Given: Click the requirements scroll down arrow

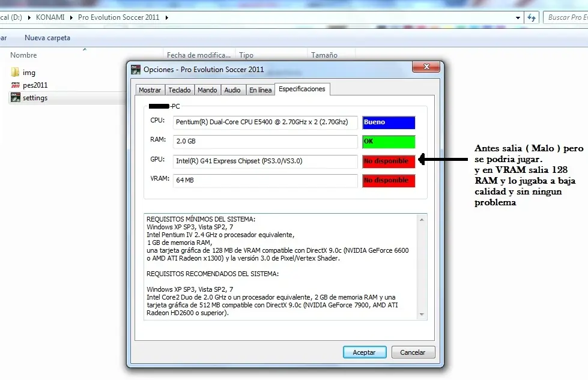Looking at the screenshot, I should coord(422,315).
